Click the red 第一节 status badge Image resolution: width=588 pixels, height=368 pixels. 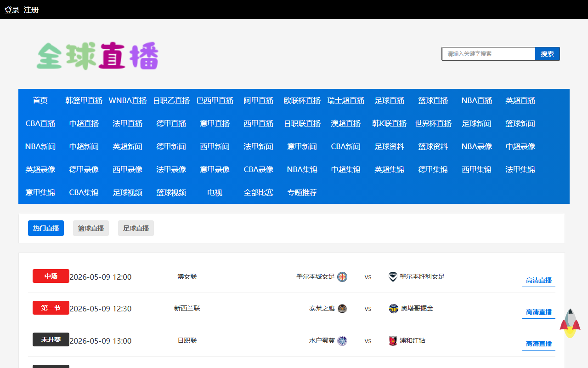[51, 308]
